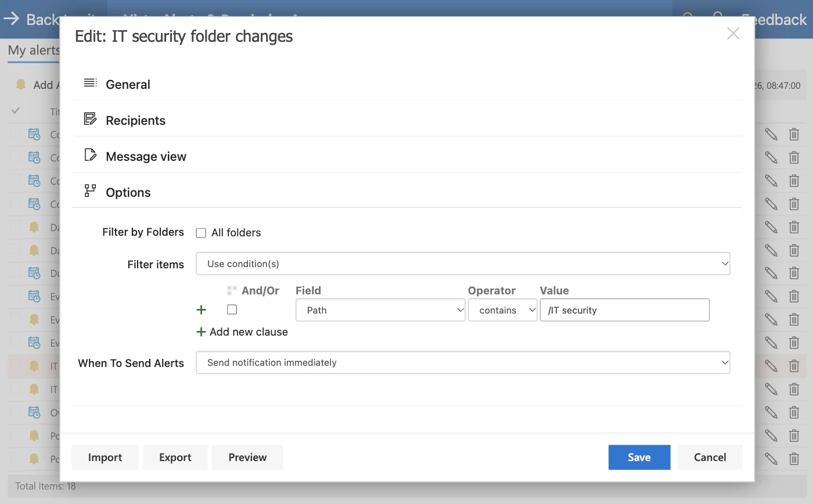Click the Preview button
Image resolution: width=813 pixels, height=504 pixels.
(x=247, y=458)
